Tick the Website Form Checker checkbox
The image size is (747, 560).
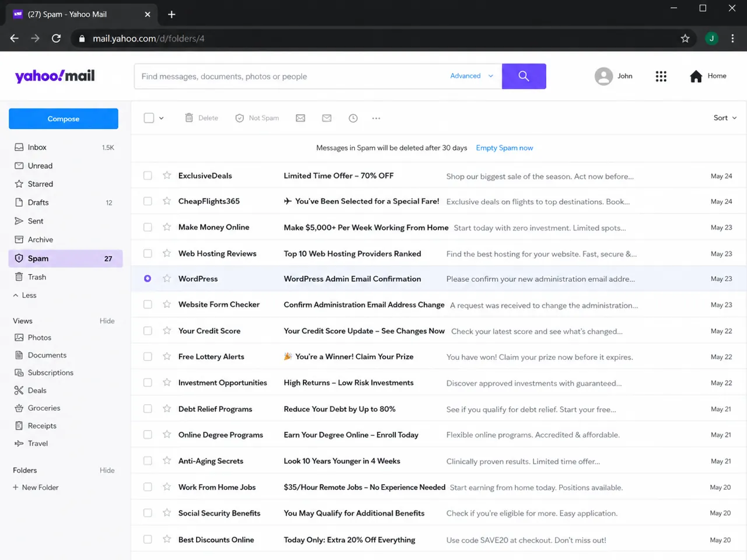pos(148,304)
